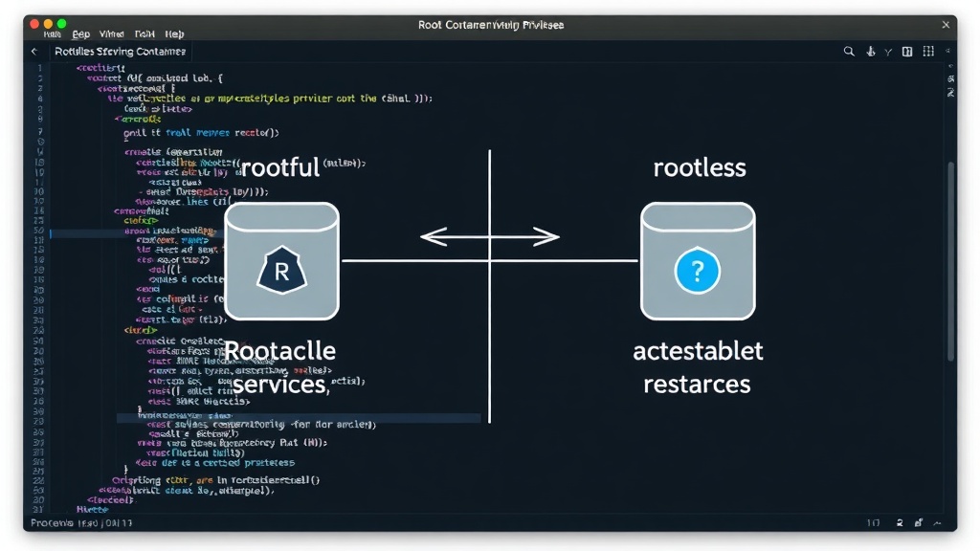Click the '1|7' status bar entry
This screenshot has width=980, height=551.
click(873, 523)
